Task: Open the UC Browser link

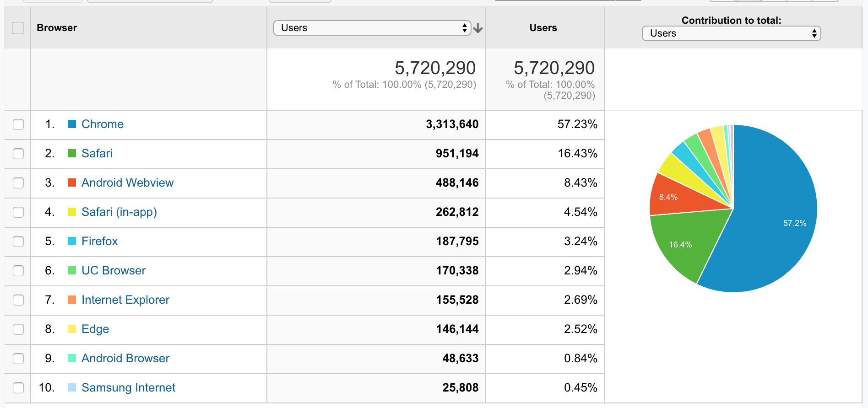Action: pos(114,270)
